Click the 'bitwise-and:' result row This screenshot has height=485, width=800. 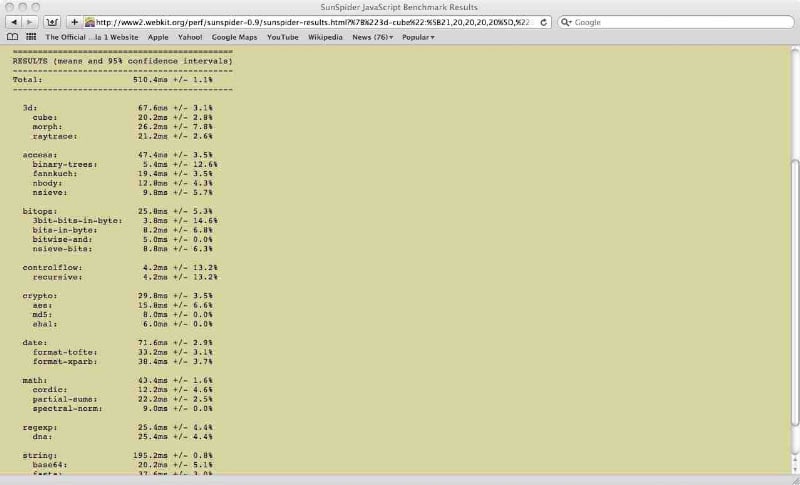click(122, 240)
